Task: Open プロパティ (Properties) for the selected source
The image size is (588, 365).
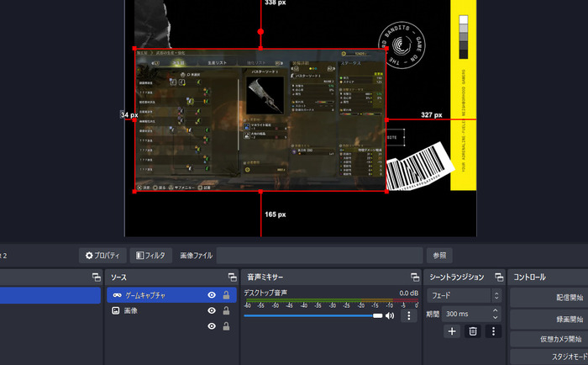Action: click(x=102, y=255)
